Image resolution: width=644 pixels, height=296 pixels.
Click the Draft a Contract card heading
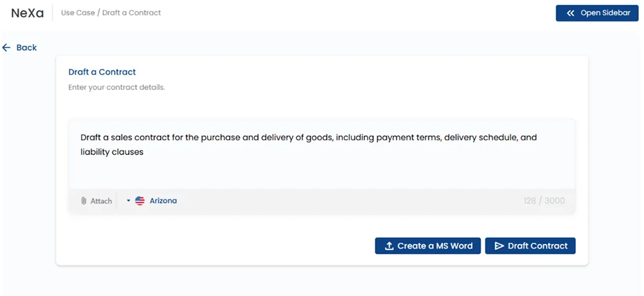click(x=102, y=72)
